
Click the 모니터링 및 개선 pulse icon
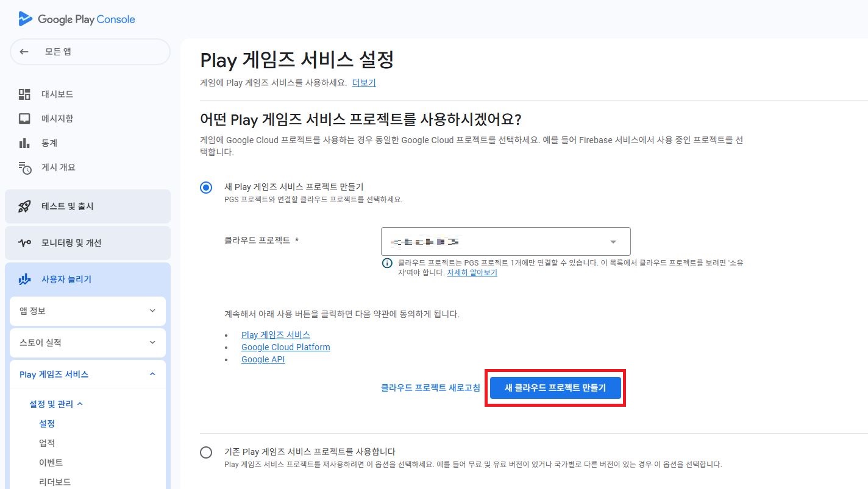coord(24,243)
